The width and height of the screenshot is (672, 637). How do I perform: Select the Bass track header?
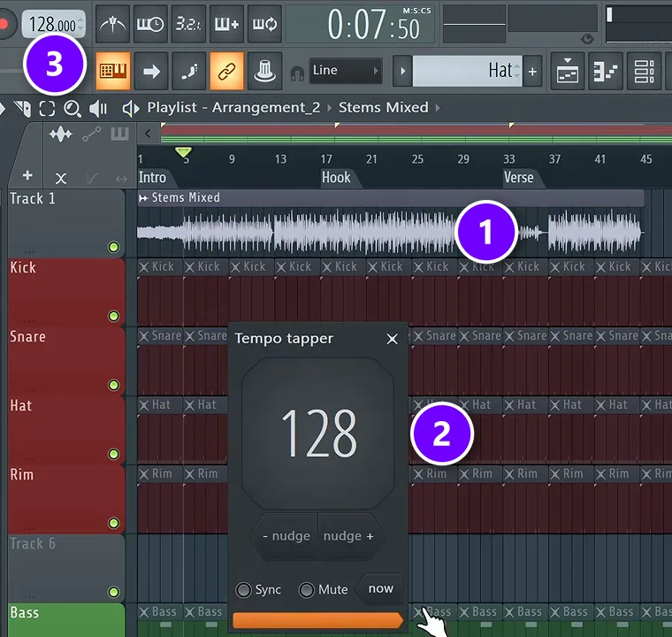coord(66,620)
